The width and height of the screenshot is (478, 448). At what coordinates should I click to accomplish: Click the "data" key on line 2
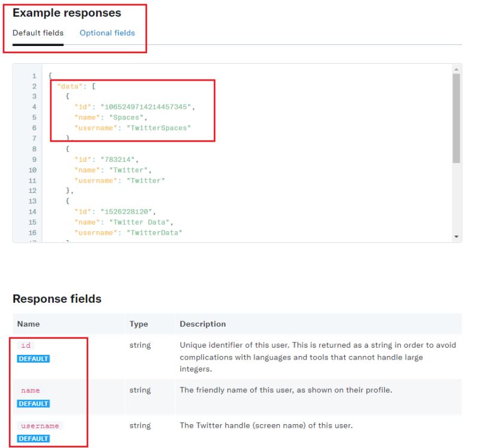pyautogui.click(x=70, y=87)
